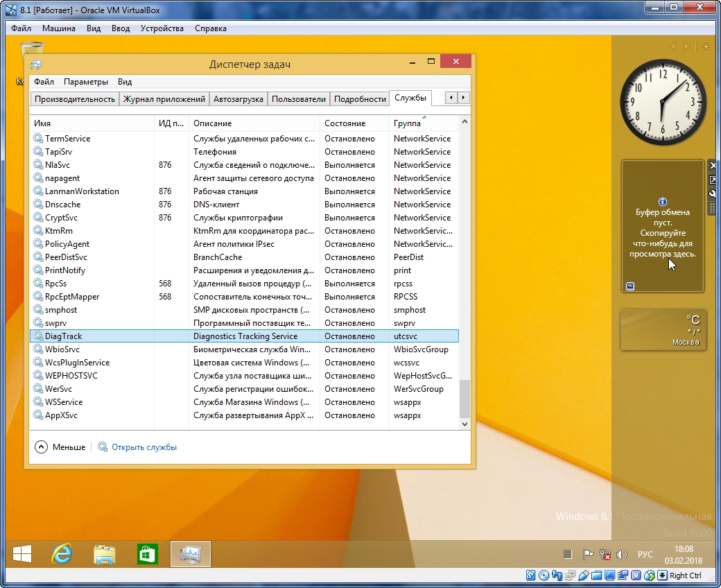Image resolution: width=721 pixels, height=588 pixels.
Task: Open VirtualBox Справка menu
Action: (211, 28)
